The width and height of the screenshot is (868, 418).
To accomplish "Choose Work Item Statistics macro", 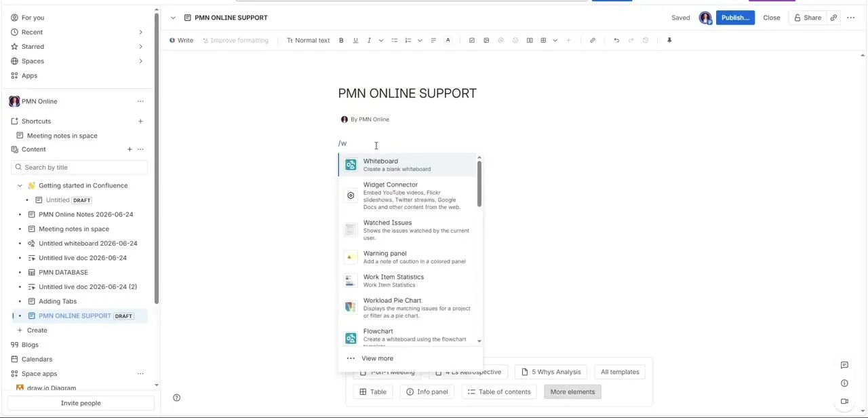I will 408,280.
